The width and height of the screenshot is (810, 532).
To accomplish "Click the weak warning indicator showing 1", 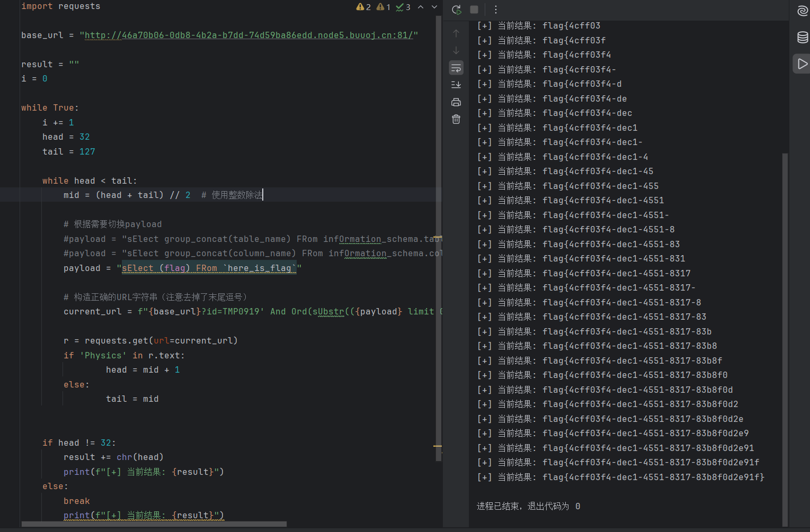I will tap(384, 7).
